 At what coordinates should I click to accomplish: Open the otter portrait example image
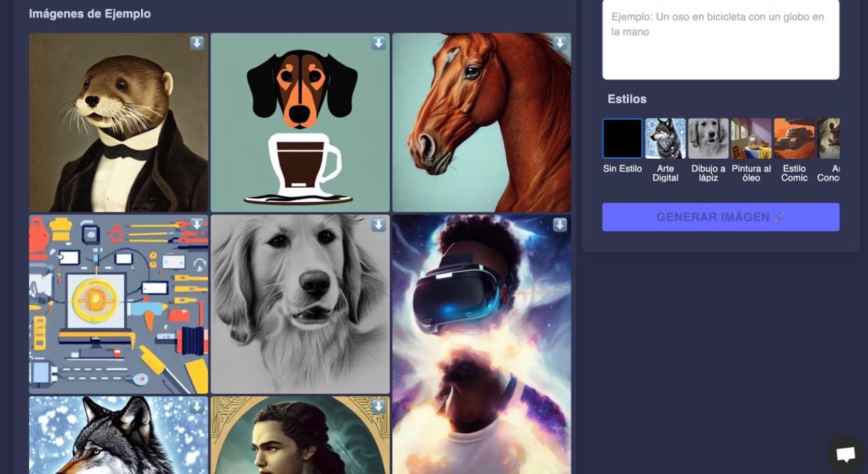pyautogui.click(x=118, y=123)
